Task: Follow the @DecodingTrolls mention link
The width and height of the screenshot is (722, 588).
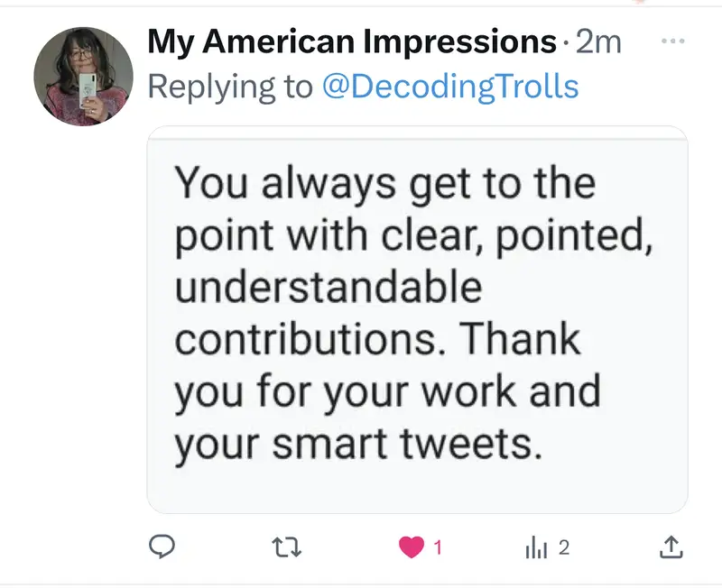Action: (449, 87)
